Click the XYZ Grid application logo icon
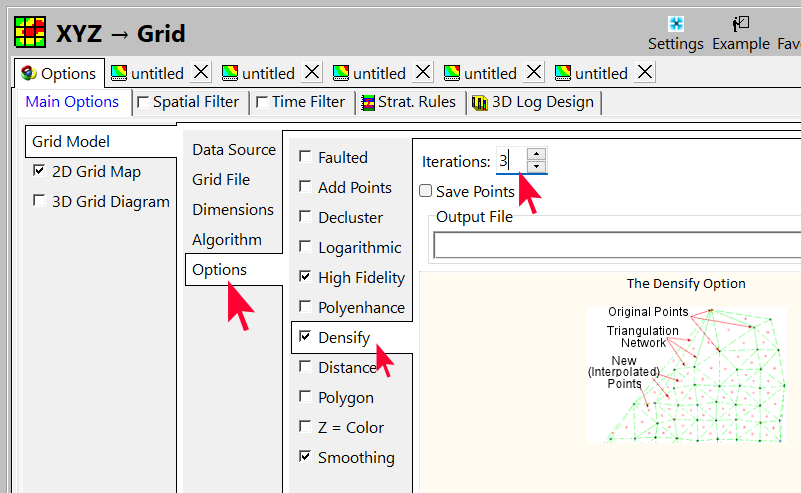 click(x=30, y=32)
